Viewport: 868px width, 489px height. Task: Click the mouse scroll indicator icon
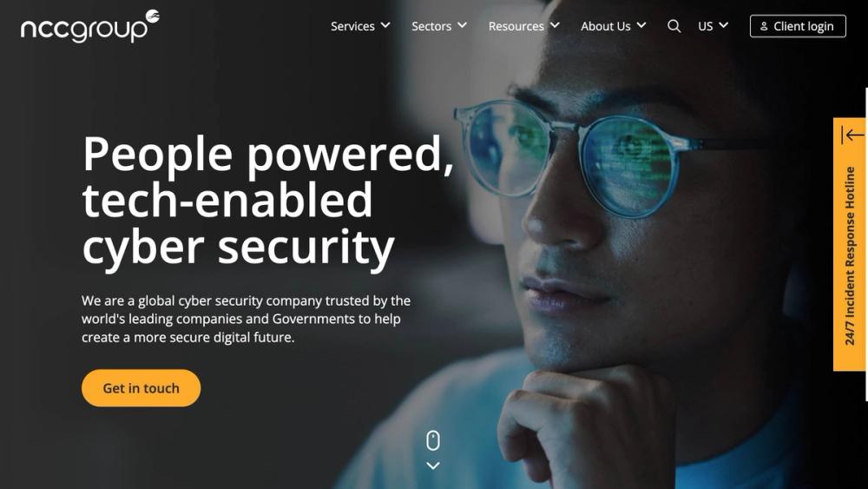[433, 441]
